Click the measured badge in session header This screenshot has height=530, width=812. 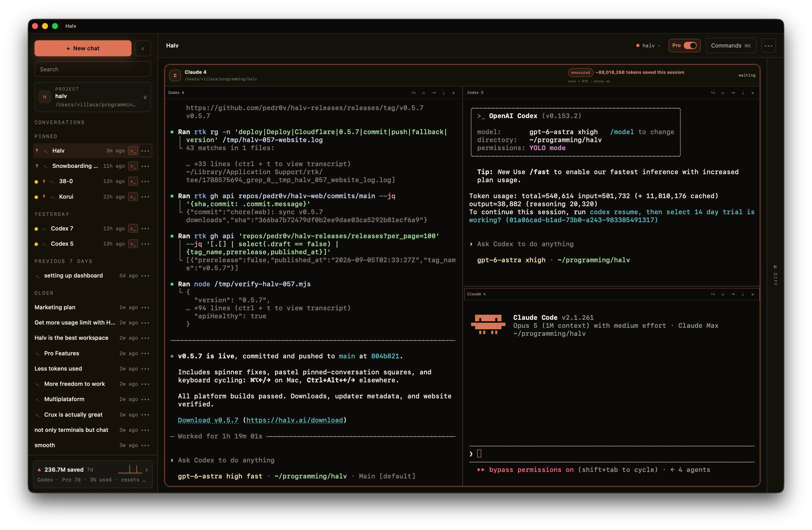(x=580, y=72)
